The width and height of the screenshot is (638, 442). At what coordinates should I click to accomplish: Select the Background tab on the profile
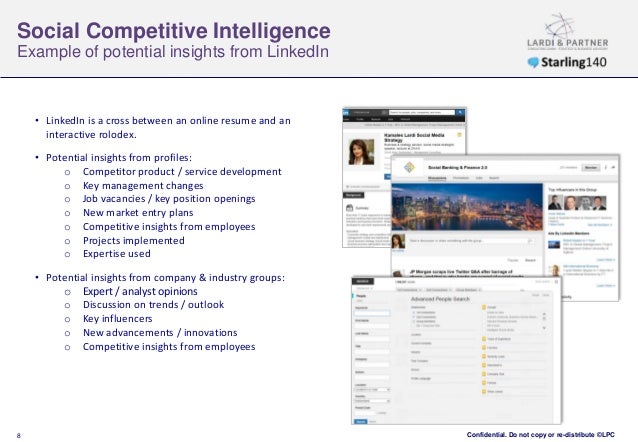point(353,195)
